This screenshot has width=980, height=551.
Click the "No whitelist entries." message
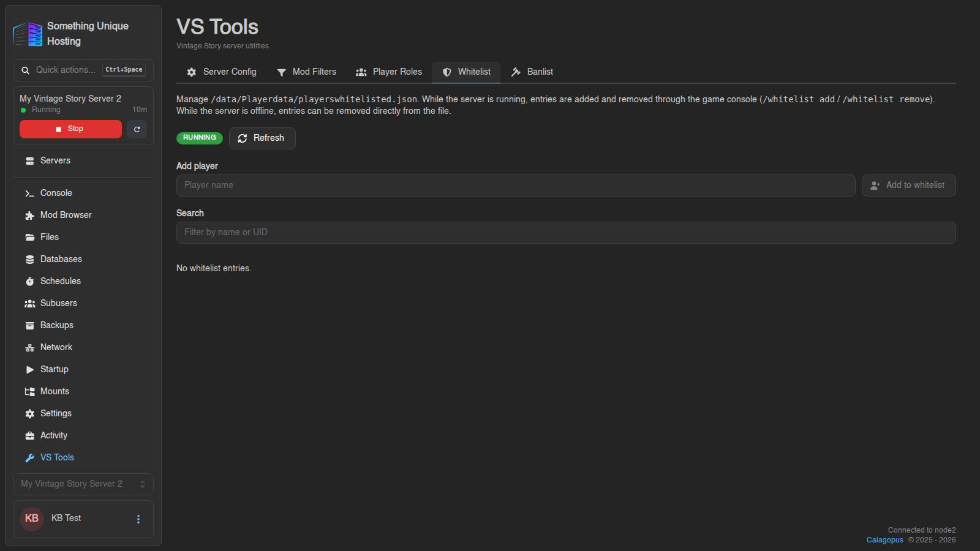point(214,268)
